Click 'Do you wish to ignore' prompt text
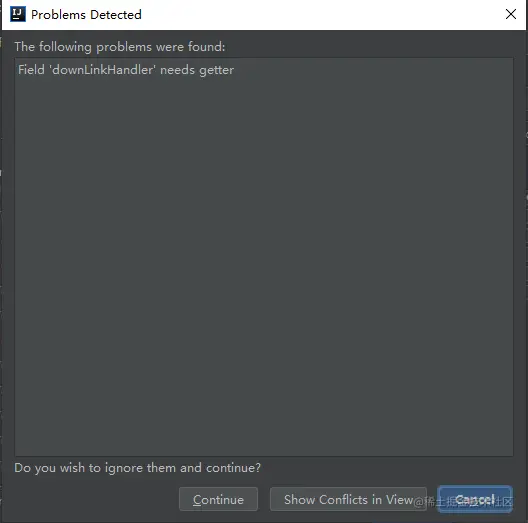Viewport: 528px width, 523px height. (137, 468)
